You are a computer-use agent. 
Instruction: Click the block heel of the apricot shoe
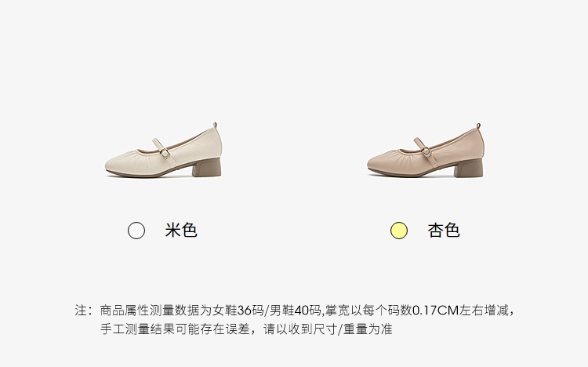click(469, 168)
